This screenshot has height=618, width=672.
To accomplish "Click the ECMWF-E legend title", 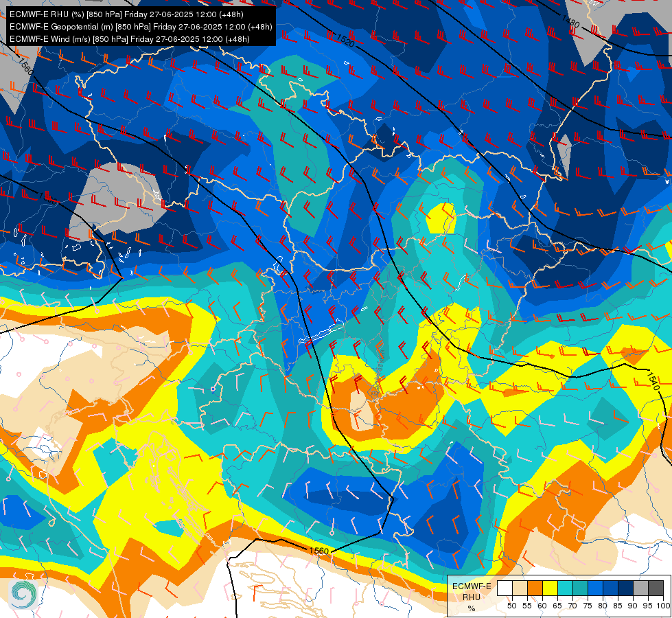I will [x=472, y=586].
